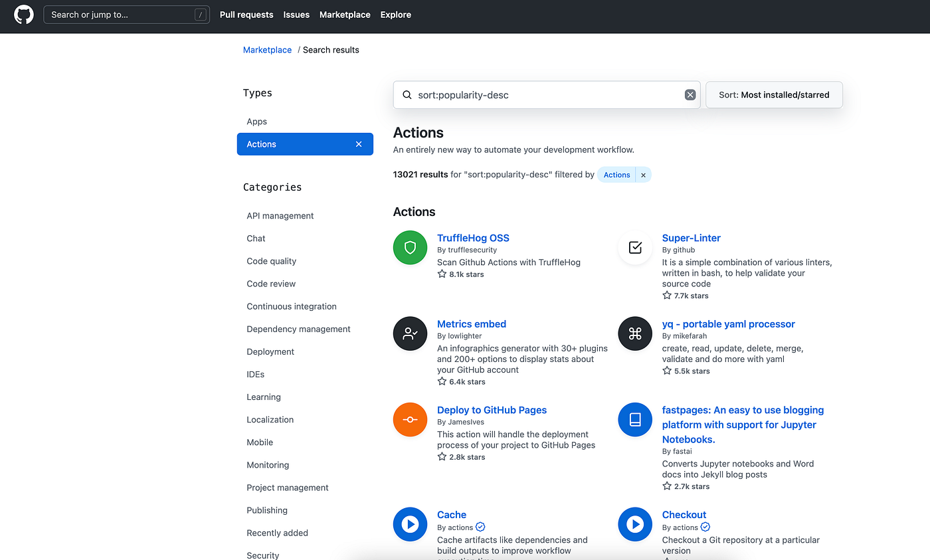This screenshot has height=560, width=930.
Task: Click the Marketplace breadcrumb link
Action: coord(267,50)
